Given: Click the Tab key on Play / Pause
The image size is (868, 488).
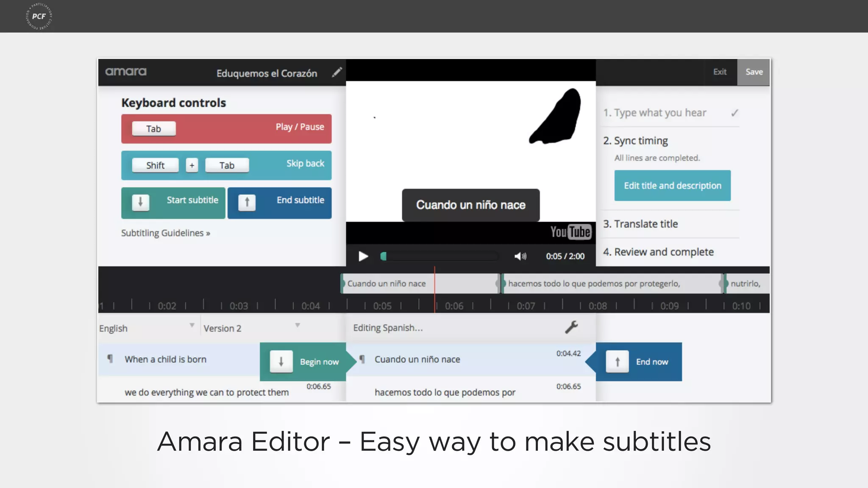Looking at the screenshot, I should tap(153, 129).
